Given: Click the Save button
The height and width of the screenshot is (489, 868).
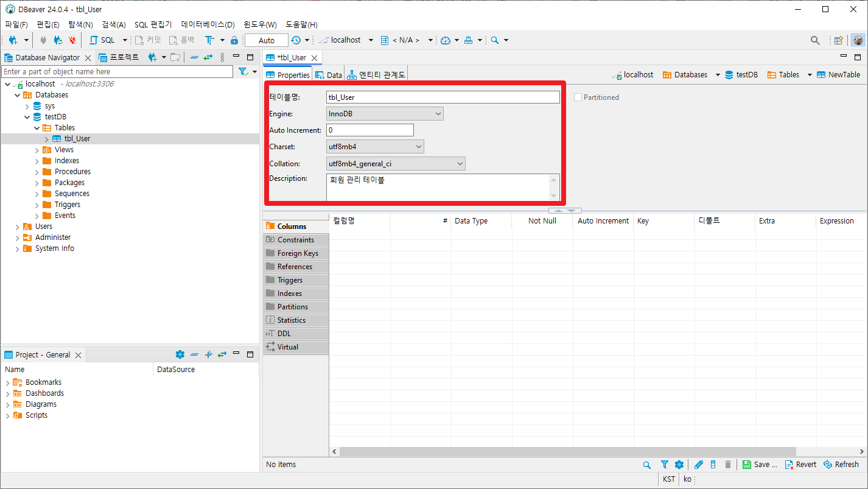Looking at the screenshot, I should point(760,465).
